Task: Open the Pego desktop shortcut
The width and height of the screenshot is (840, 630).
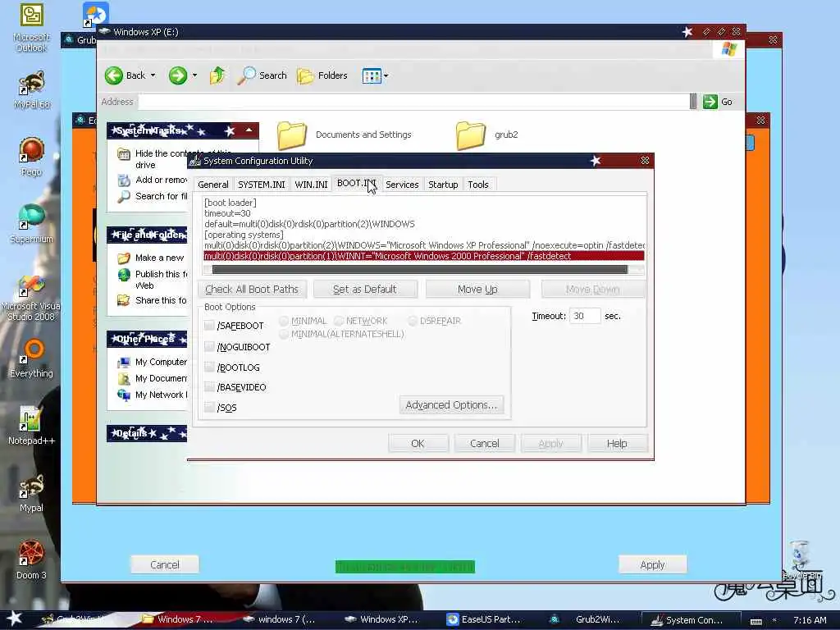Action: 32,157
